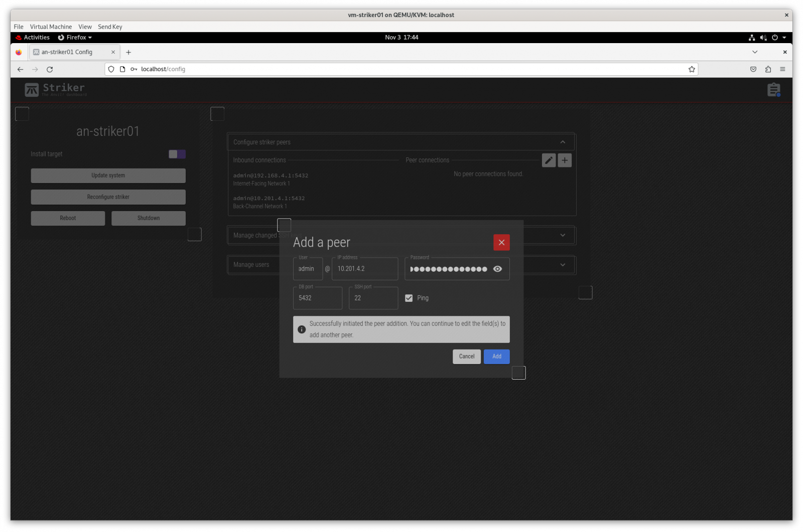
Task: Expand Manage changed SSH keys section
Action: (563, 235)
